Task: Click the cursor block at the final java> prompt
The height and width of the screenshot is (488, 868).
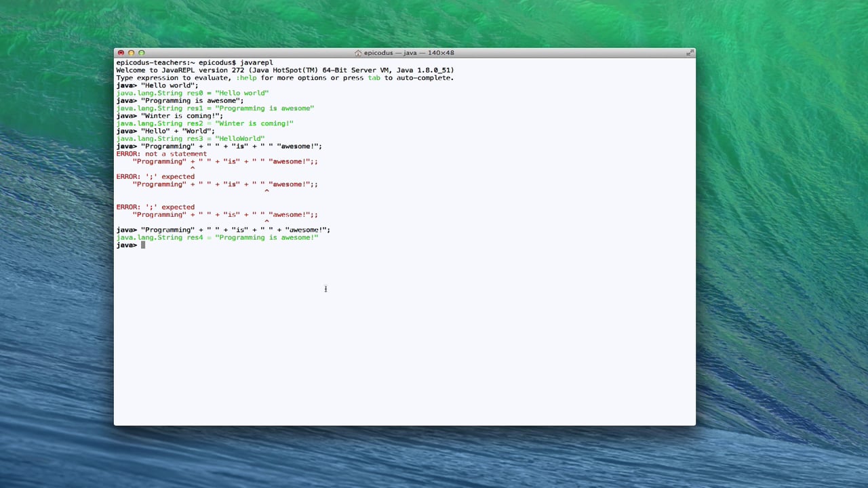Action: 143,245
